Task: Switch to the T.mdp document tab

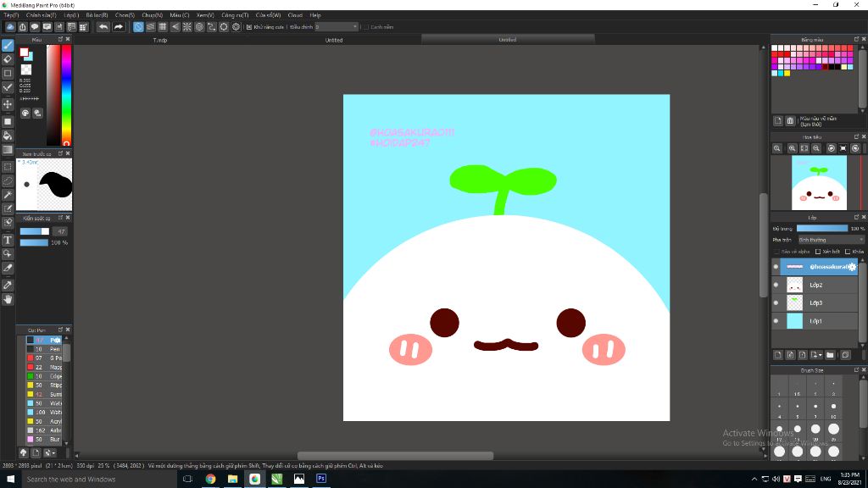Action: (x=160, y=40)
